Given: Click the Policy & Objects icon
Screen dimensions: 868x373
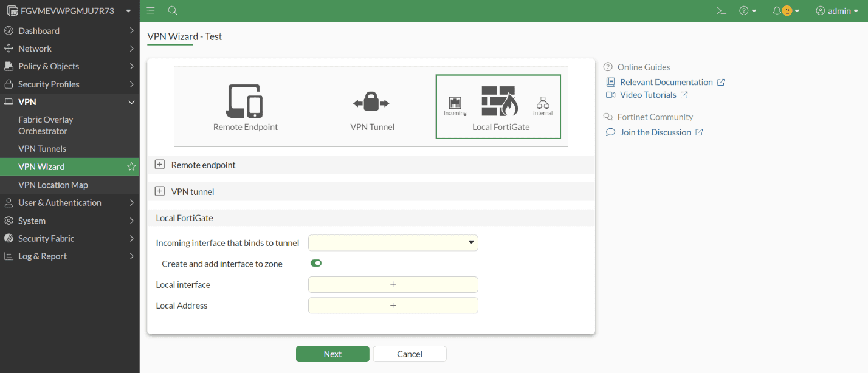Looking at the screenshot, I should (x=9, y=66).
